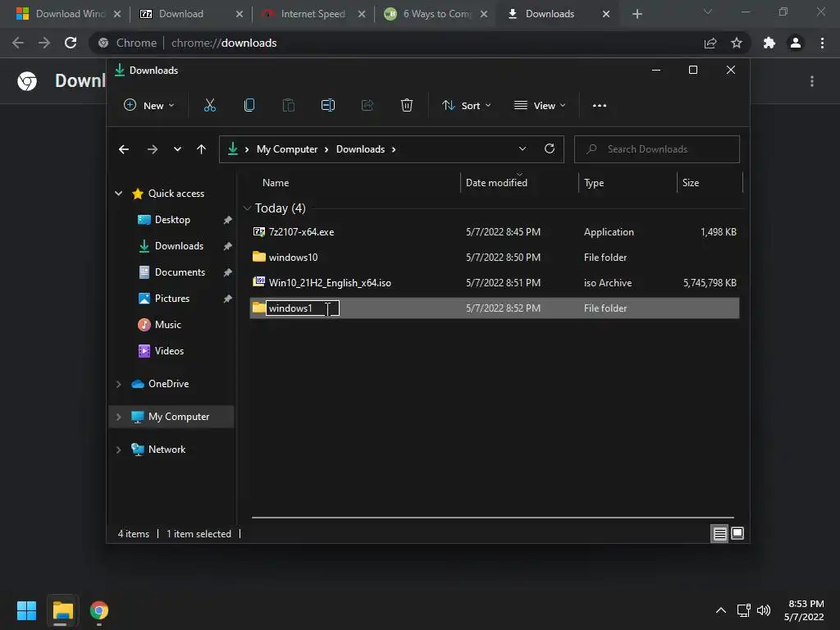Bookmark this page with Chrome star icon

point(737,43)
